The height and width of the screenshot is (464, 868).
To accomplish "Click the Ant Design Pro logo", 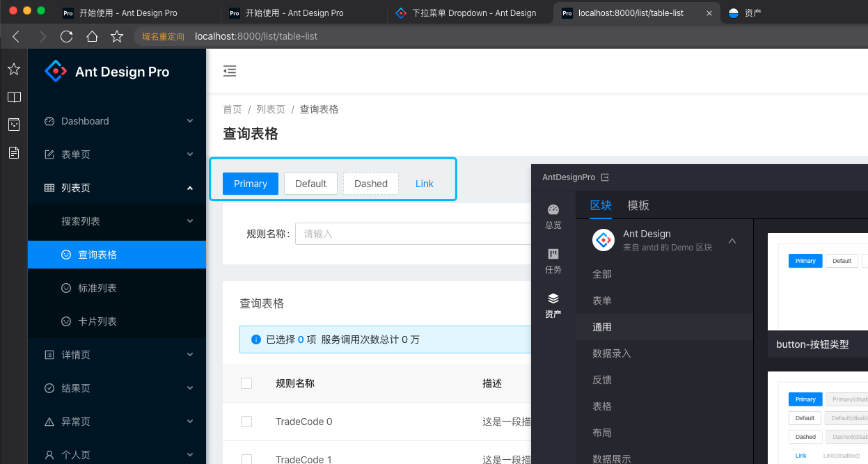I will pyautogui.click(x=56, y=71).
